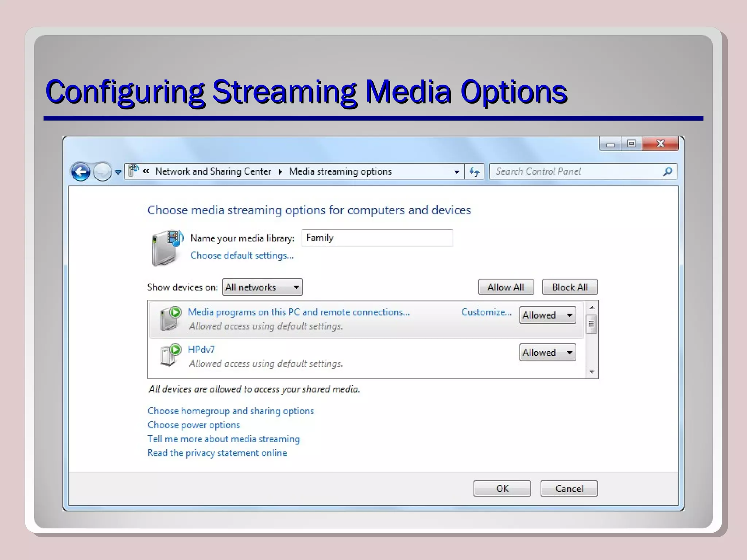747x560 pixels.
Task: Click the back navigation arrow
Action: tap(80, 171)
